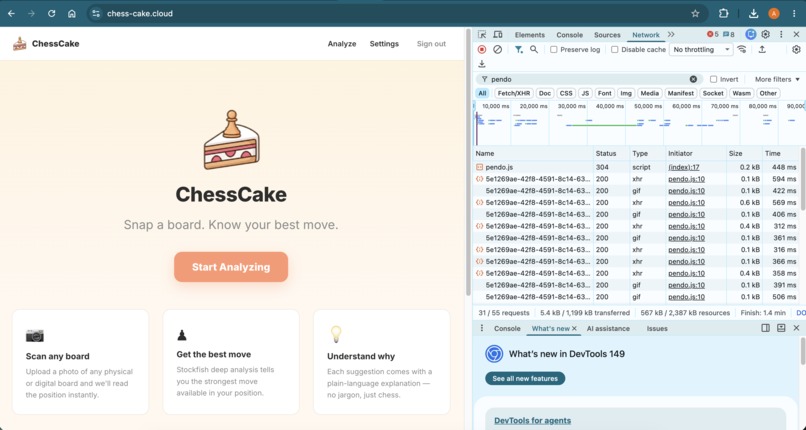Image resolution: width=806 pixels, height=430 pixels.
Task: Switch to the Elements tab
Action: [x=529, y=35]
